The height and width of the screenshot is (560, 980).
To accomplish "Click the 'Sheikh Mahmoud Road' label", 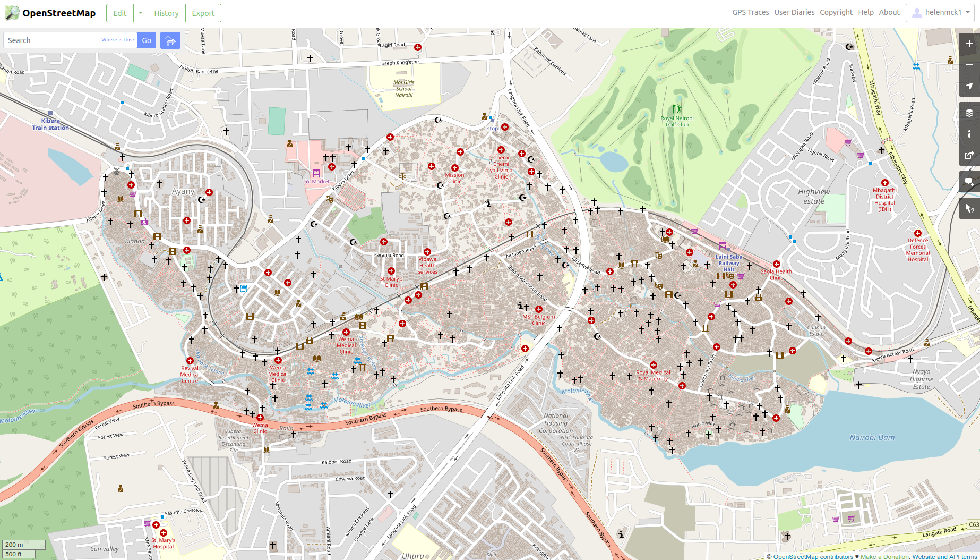I will pos(527,283).
